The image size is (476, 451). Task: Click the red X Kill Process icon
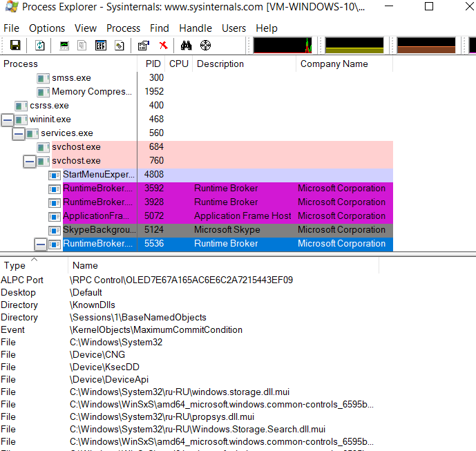163,46
